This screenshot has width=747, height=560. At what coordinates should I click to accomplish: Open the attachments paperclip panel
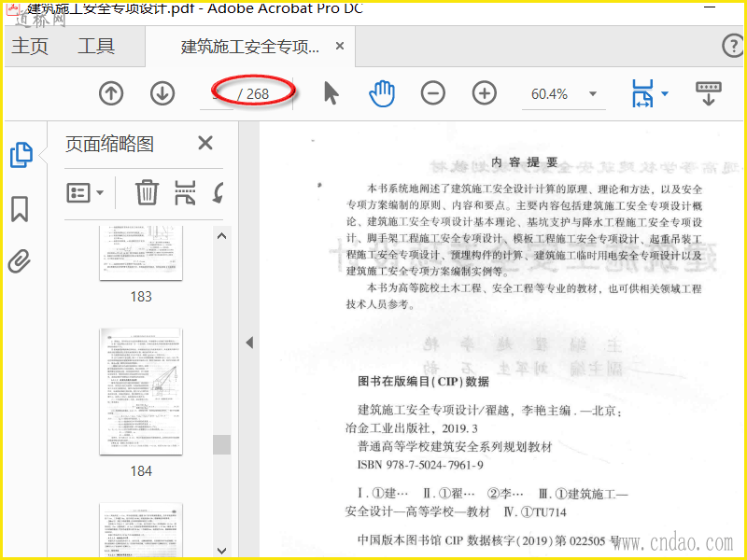click(20, 261)
